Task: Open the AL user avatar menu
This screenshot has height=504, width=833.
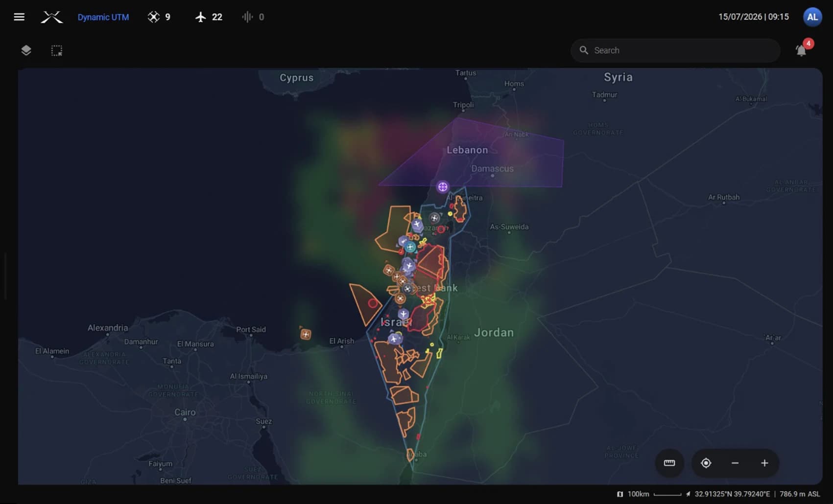Action: (812, 17)
